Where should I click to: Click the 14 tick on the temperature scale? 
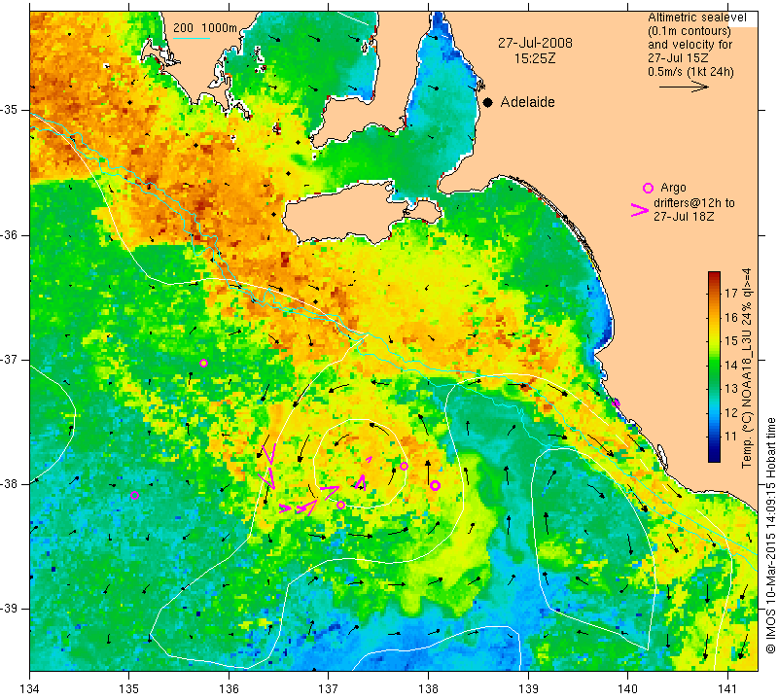click(731, 365)
